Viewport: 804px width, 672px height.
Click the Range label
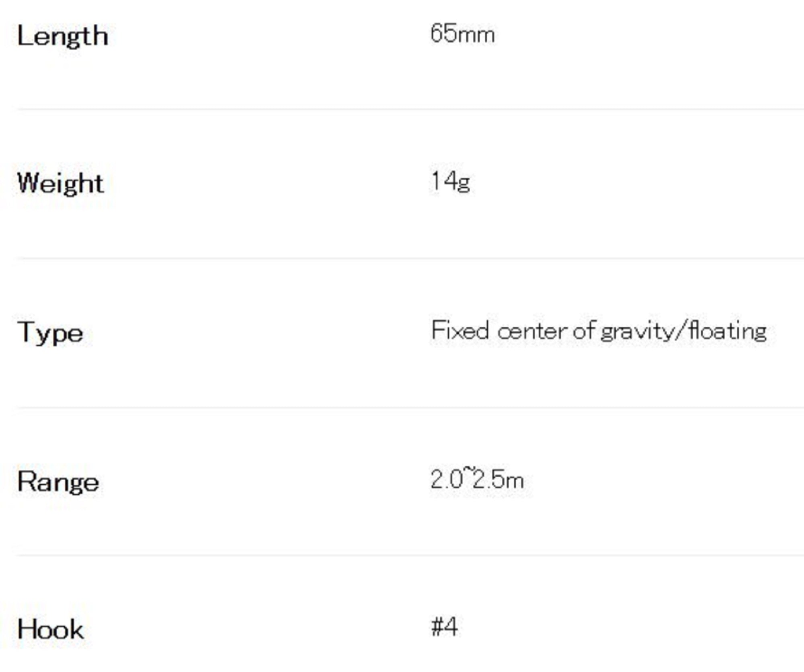point(58,482)
